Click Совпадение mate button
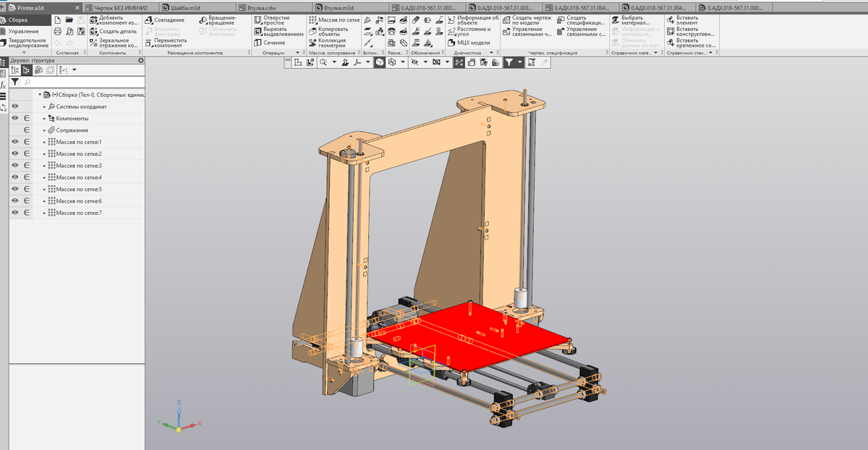This screenshot has height=450, width=868. [164, 20]
